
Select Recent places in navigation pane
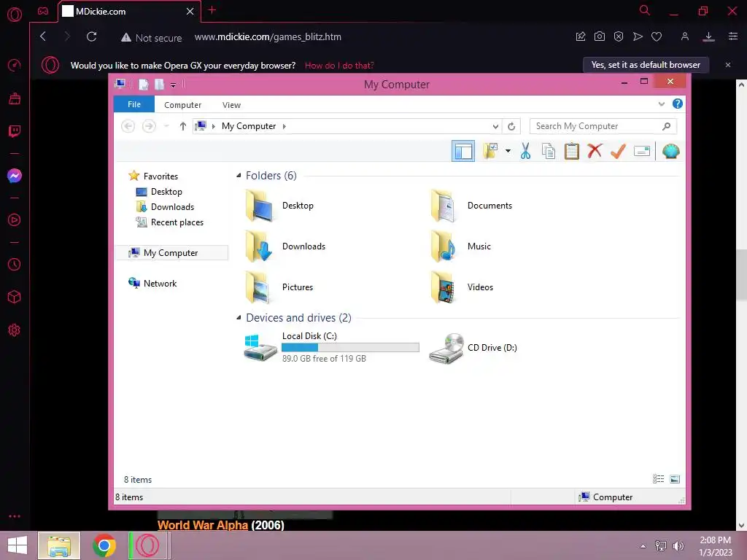click(x=169, y=222)
